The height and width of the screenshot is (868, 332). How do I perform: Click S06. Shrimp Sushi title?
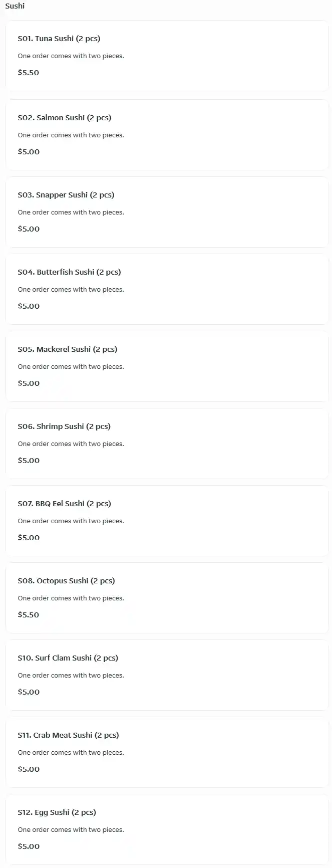click(64, 426)
